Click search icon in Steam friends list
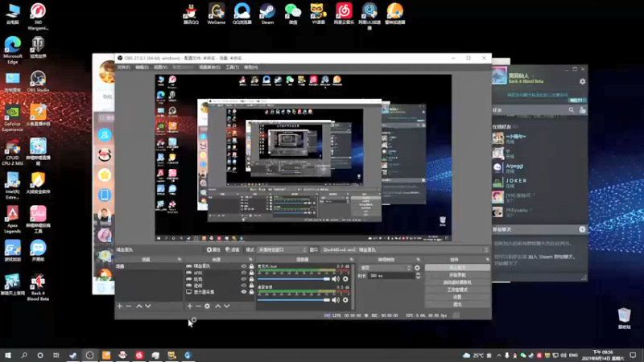Screen dimensions: 644x362 (x=572, y=110)
